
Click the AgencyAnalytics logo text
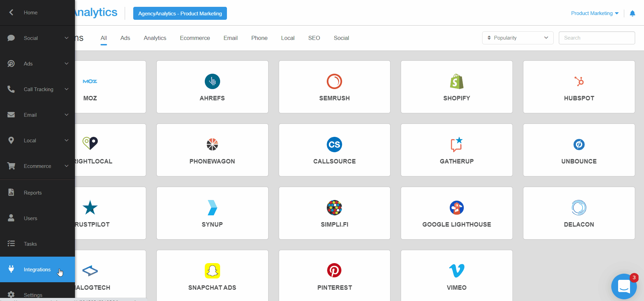click(x=96, y=12)
